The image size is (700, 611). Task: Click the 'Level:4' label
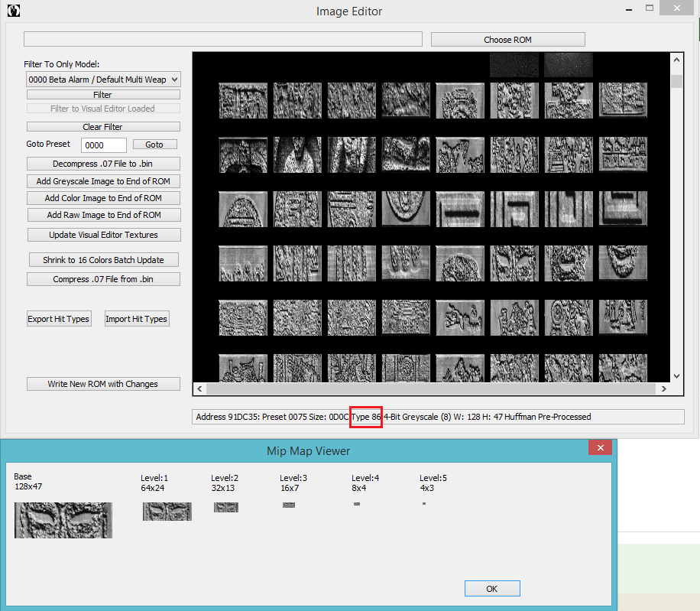(365, 478)
